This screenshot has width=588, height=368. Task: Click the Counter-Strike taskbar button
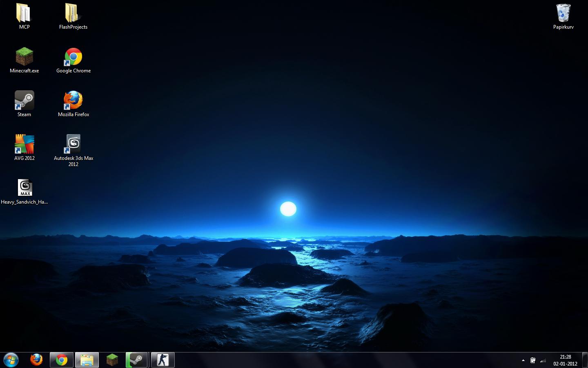[163, 360]
